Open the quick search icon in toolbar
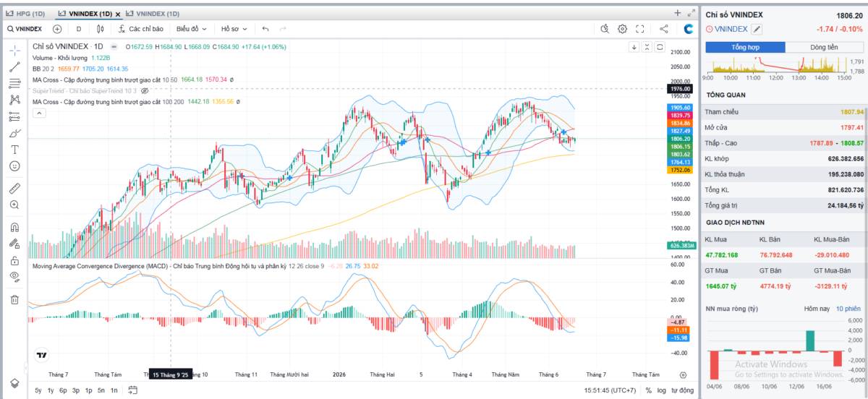Viewport: 868px width, 399px height. [605, 29]
